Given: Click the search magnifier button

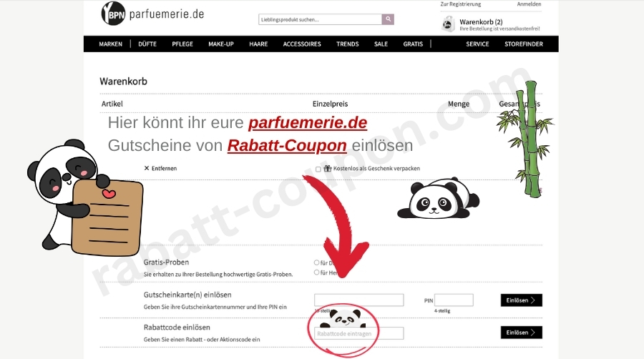Looking at the screenshot, I should coord(388,19).
